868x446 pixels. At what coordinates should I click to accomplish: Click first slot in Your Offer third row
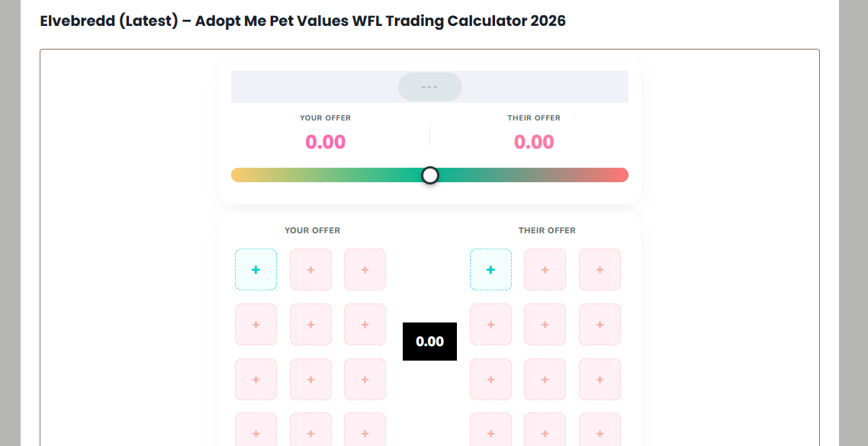point(256,379)
